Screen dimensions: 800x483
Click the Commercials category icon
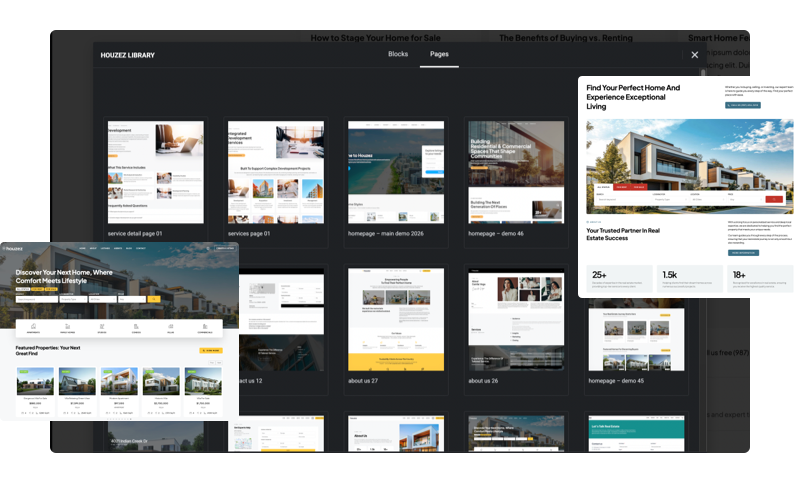click(205, 327)
